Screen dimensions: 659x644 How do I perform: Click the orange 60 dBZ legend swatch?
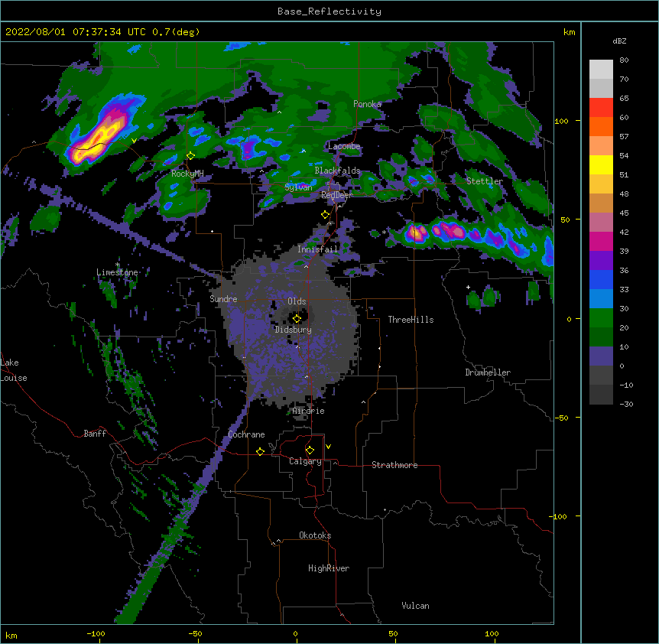[601, 127]
